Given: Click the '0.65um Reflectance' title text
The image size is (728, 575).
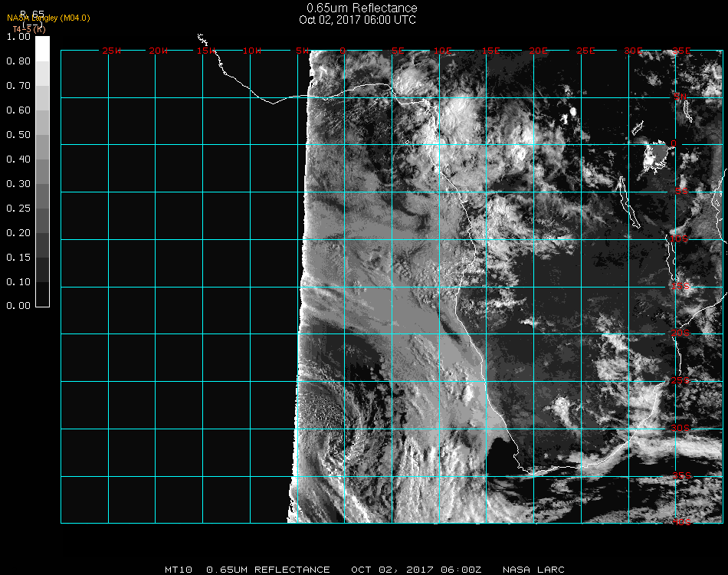Looking at the screenshot, I should [362, 8].
